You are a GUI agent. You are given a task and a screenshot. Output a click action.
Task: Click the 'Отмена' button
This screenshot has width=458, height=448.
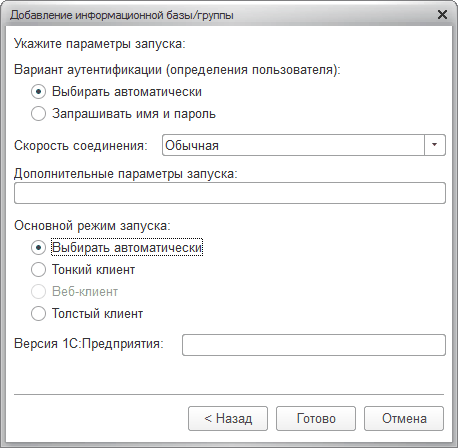[404, 418]
